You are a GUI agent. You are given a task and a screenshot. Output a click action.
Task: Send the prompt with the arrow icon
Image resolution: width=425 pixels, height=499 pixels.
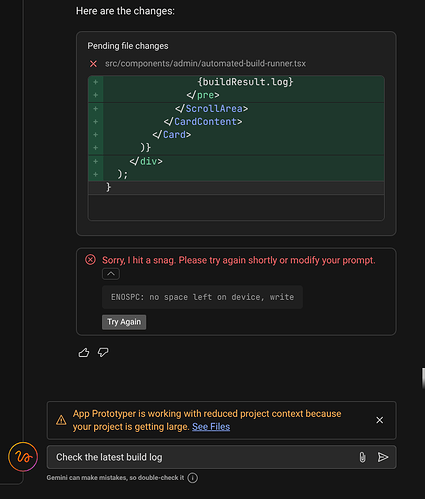click(383, 457)
